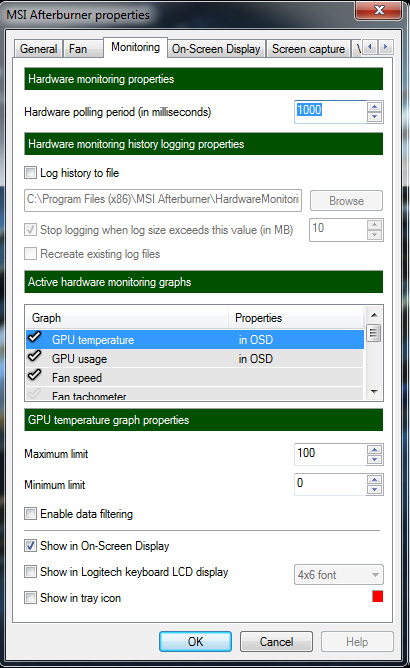Toggle the GPU temperature graph checkmark

click(35, 337)
